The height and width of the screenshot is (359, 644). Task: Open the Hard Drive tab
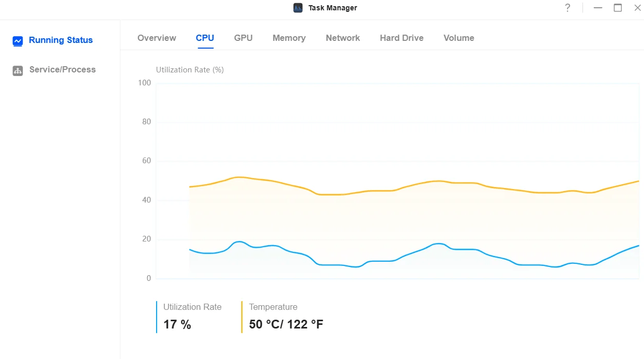click(x=402, y=38)
